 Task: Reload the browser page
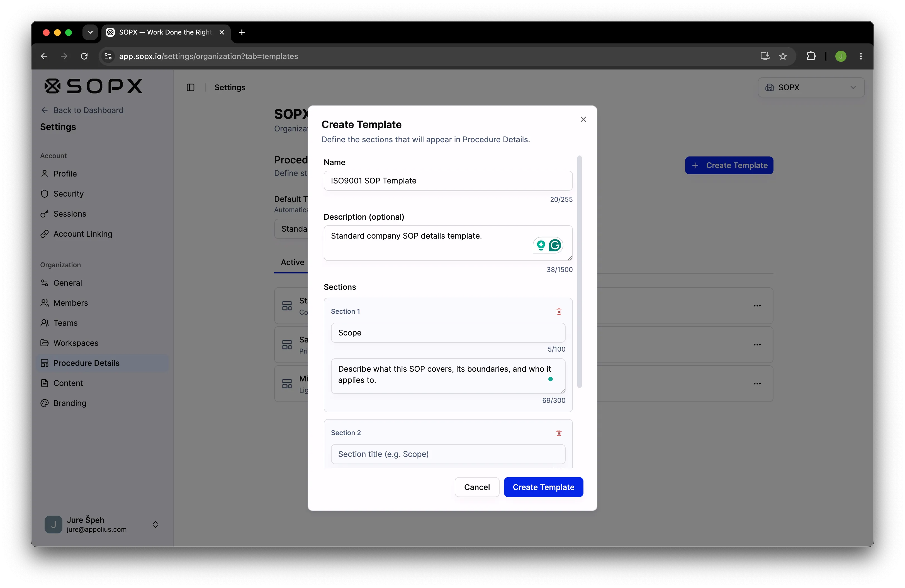tap(84, 56)
